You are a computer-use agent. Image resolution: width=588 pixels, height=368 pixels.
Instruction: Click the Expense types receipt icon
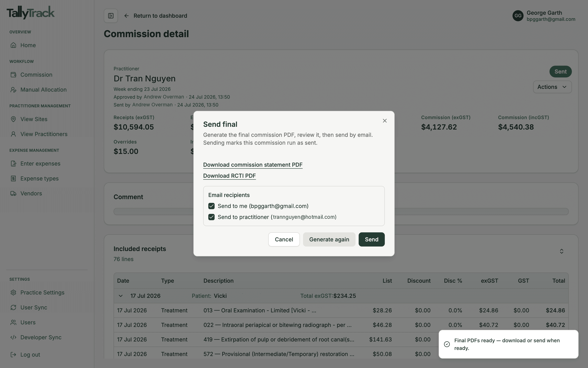13,179
